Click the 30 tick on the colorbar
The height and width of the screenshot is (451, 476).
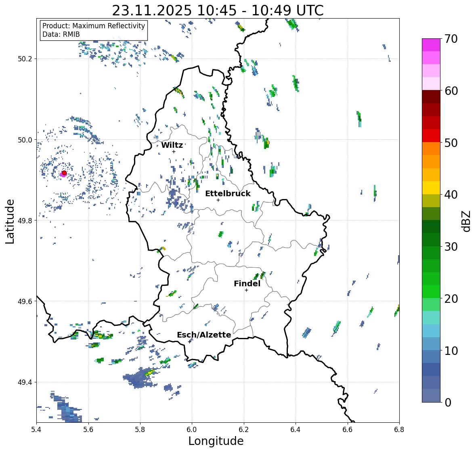451,247
